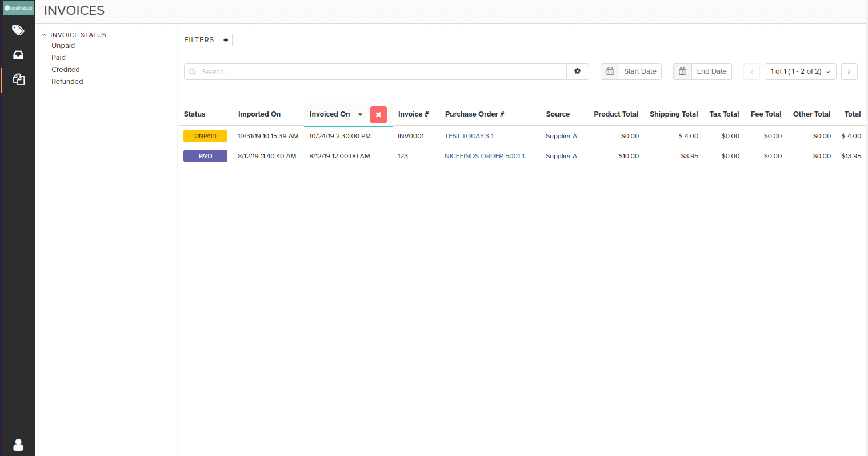Screen dimensions: 868x456
Task: Sort by the final Total column
Action: [x=853, y=114]
